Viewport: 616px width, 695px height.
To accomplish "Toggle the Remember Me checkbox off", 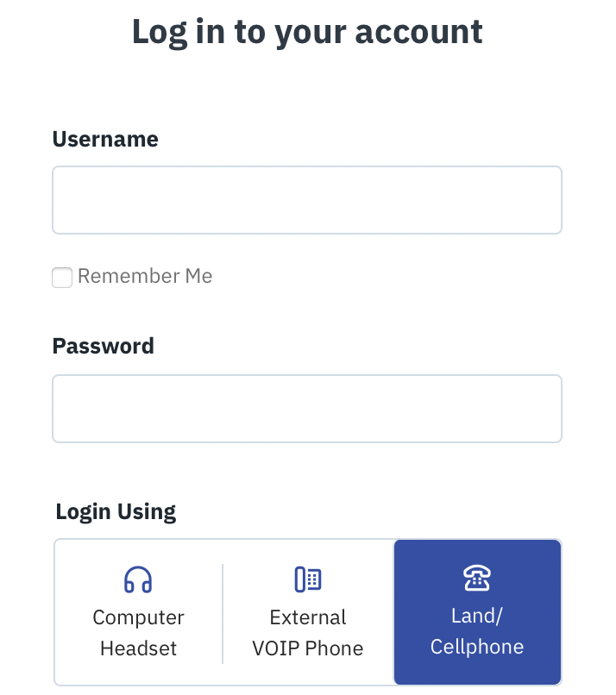I will [61, 278].
